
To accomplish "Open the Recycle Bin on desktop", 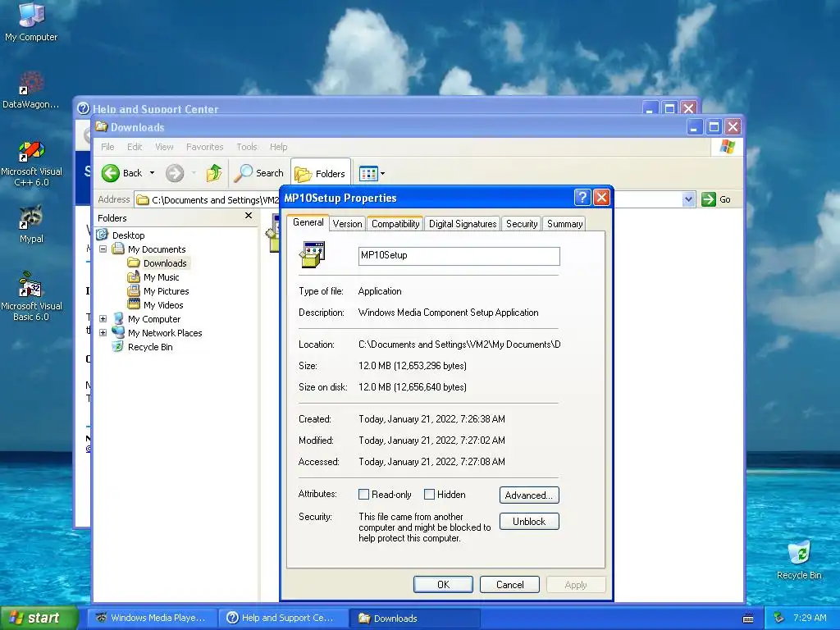I will click(799, 560).
